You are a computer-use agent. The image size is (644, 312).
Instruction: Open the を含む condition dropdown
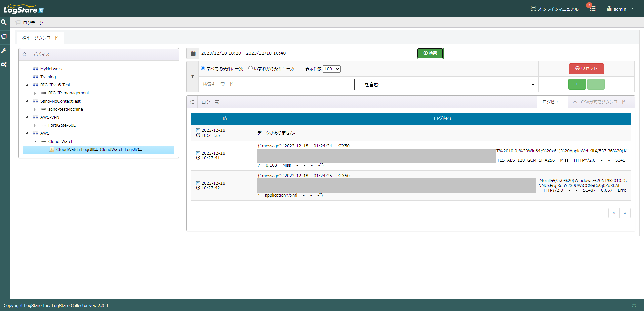coord(447,84)
